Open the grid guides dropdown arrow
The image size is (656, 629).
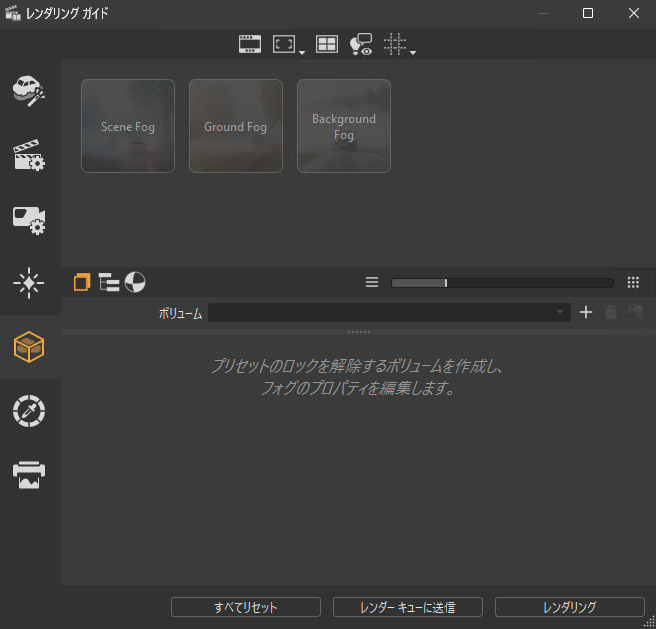pos(413,53)
